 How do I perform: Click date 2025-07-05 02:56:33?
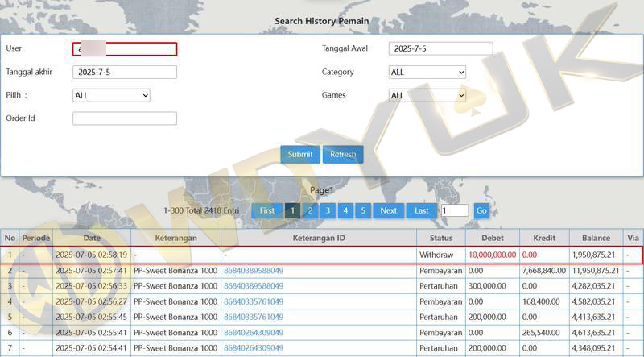point(91,286)
